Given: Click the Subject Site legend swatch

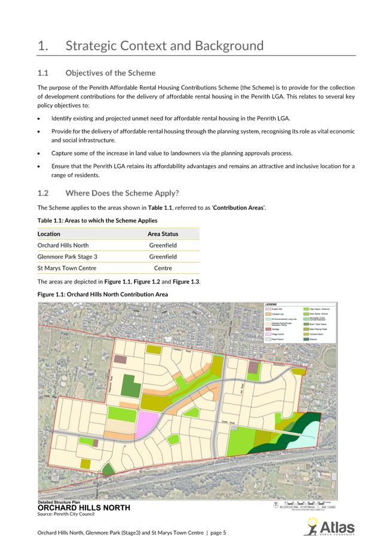Looking at the screenshot, I should click(268, 309).
